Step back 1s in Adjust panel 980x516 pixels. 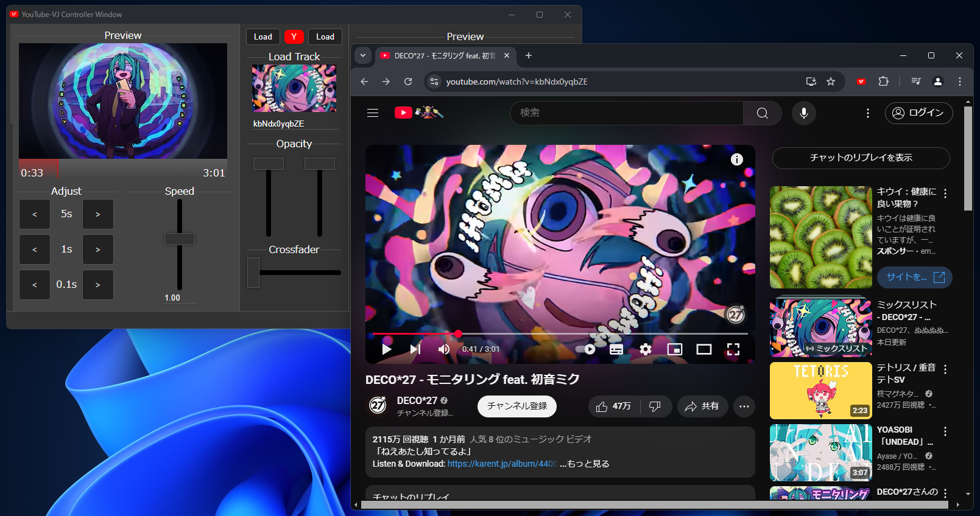[35, 249]
